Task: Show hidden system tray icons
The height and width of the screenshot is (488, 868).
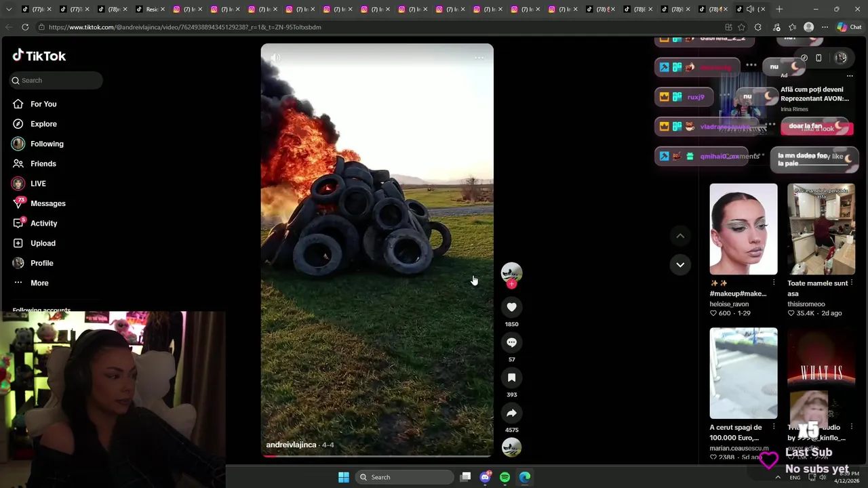Action: pos(778,477)
